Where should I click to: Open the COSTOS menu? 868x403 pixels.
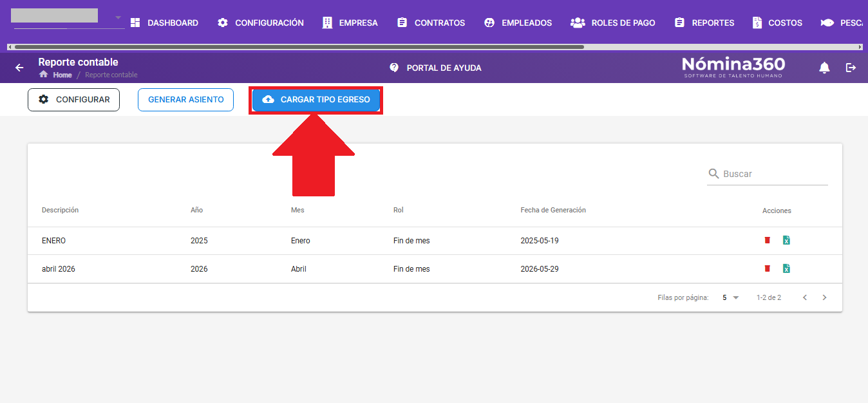tap(777, 23)
